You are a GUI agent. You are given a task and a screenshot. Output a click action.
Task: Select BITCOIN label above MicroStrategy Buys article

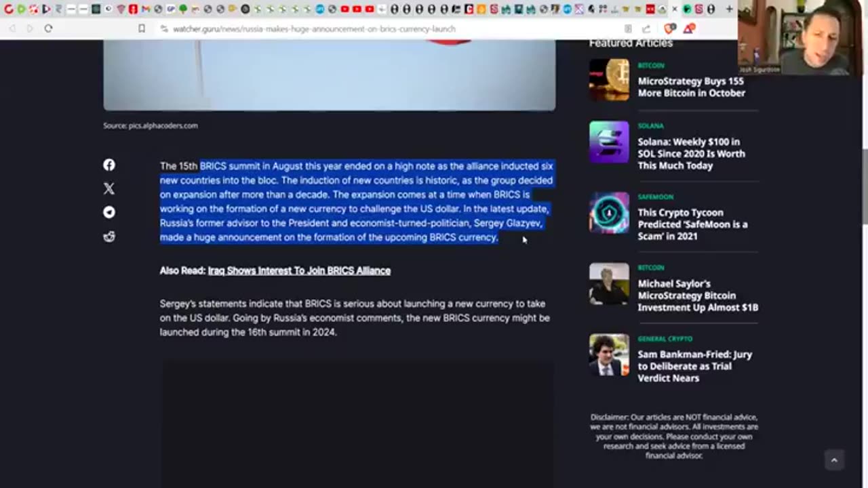coord(651,65)
